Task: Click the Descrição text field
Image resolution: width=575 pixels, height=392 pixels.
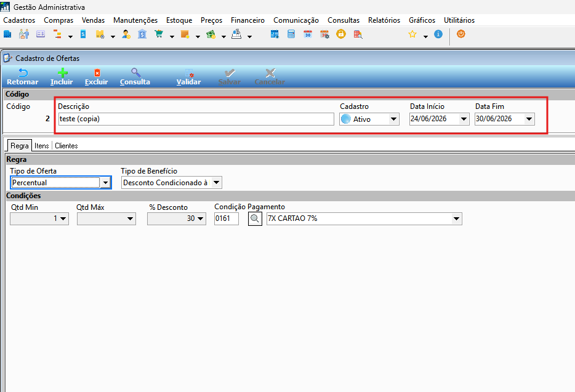Action: pyautogui.click(x=196, y=119)
